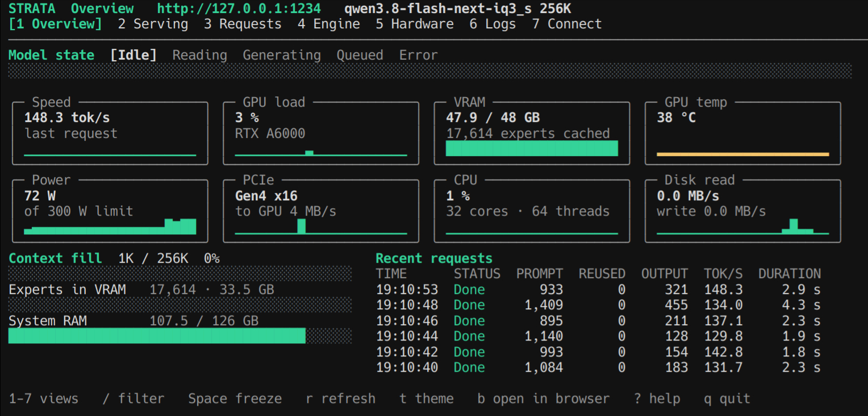Click the CPU 1 % value

point(458,196)
